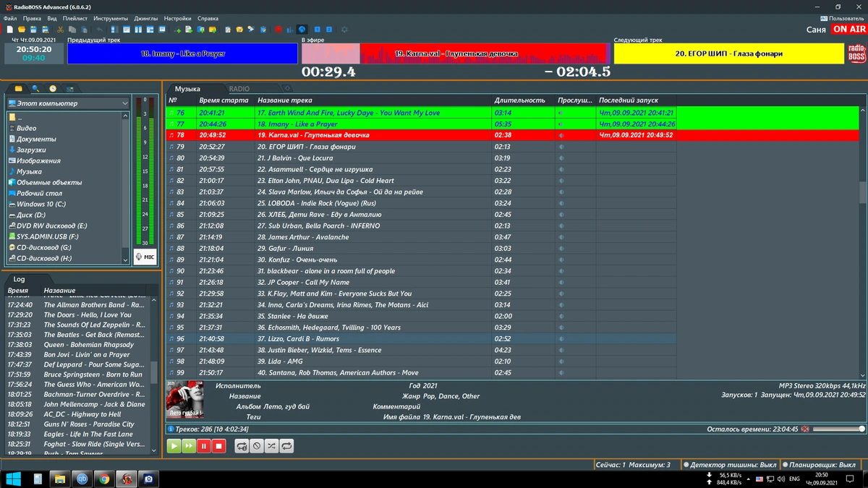Open the 'Инструменты' menu
This screenshot has height=488, width=868.
[x=111, y=18]
